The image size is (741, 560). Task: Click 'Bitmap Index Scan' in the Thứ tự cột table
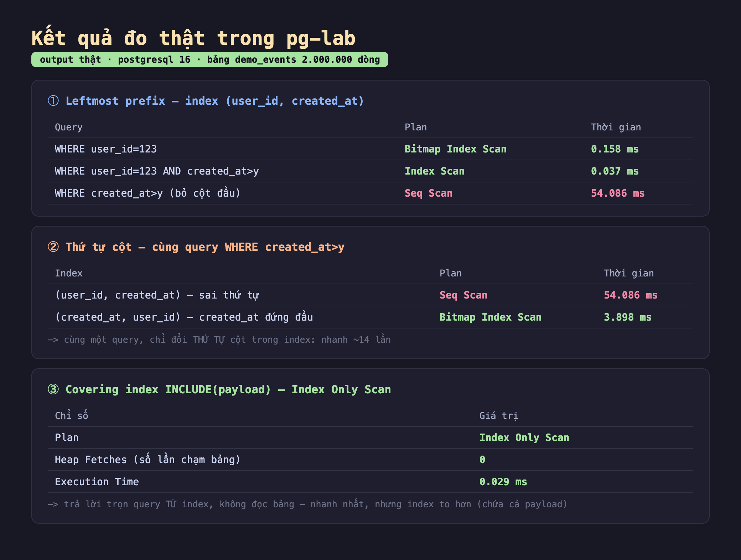tap(491, 317)
